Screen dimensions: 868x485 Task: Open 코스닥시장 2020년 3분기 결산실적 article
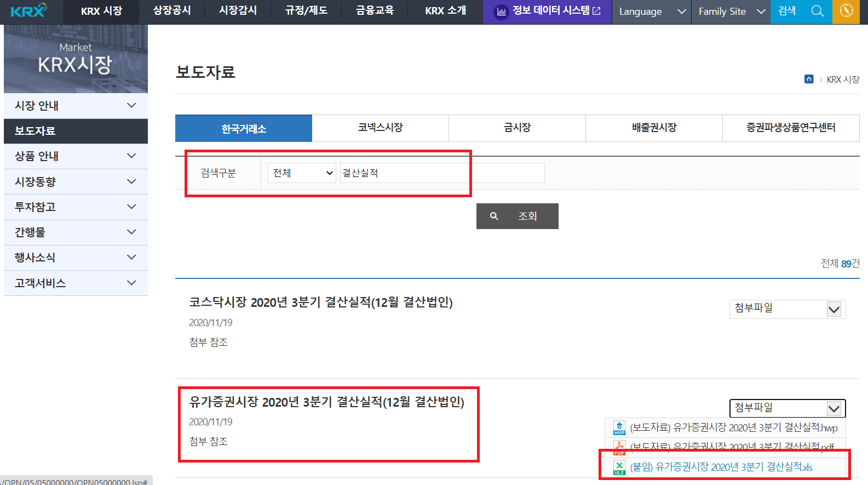321,303
